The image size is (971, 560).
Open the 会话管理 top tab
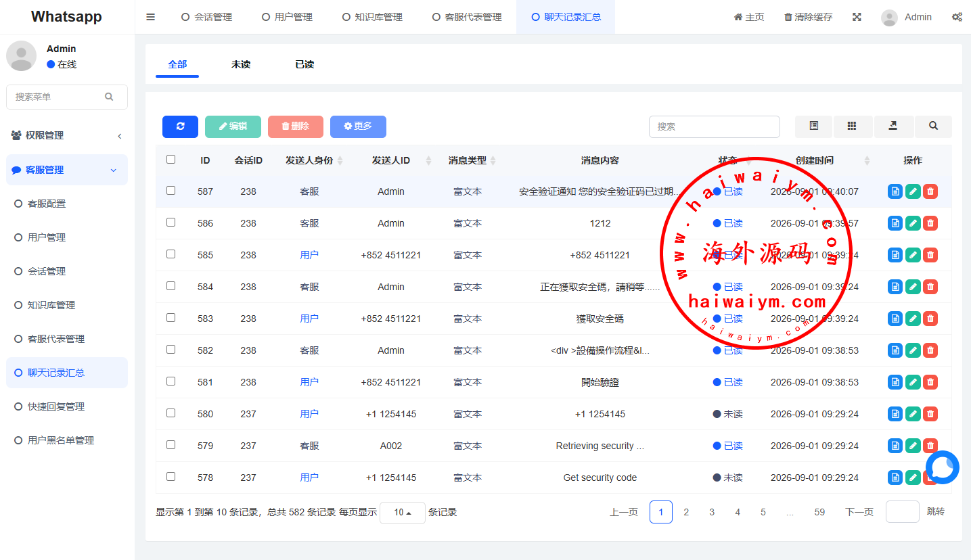tap(206, 17)
